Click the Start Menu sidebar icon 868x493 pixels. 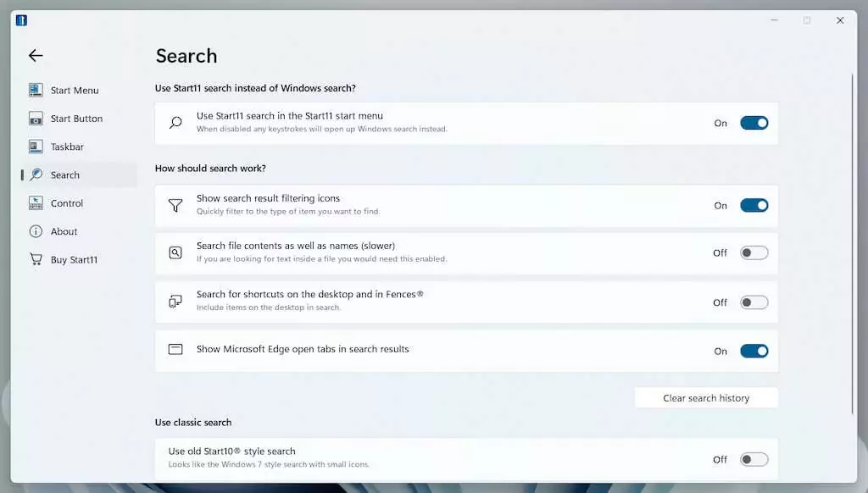[x=36, y=90]
